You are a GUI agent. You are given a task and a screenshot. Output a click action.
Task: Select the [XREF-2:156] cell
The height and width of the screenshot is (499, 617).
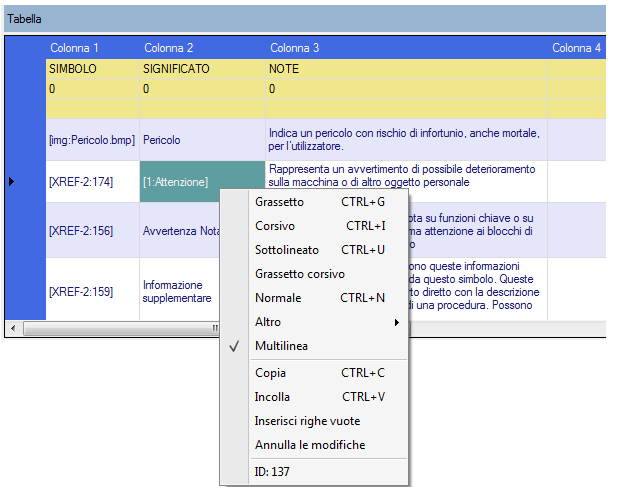93,231
